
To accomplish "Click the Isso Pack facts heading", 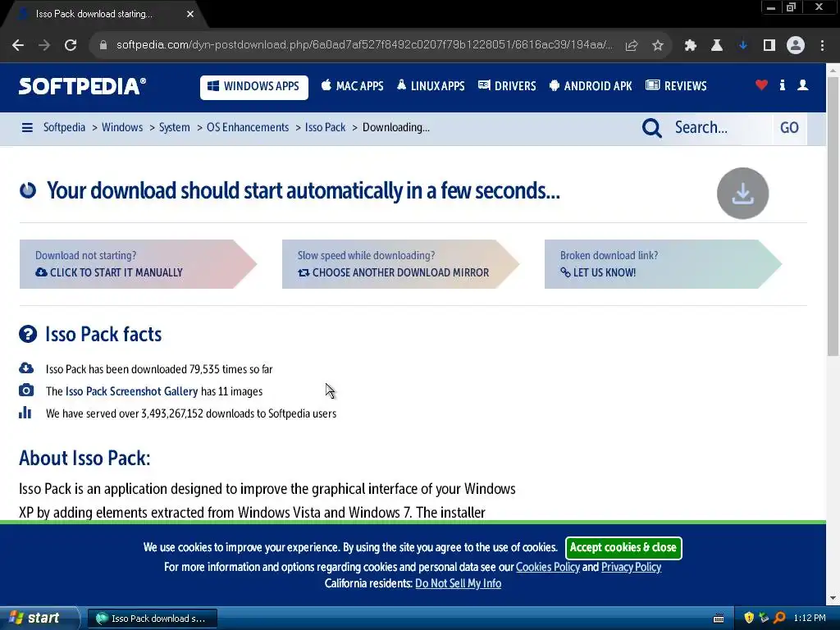I will [x=103, y=335].
